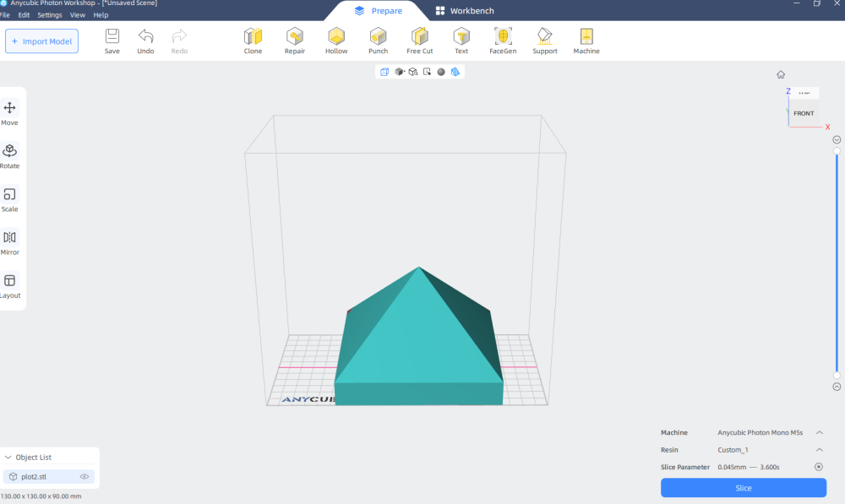
Task: Click the wireframe cube perspective view icon
Action: [x=384, y=72]
